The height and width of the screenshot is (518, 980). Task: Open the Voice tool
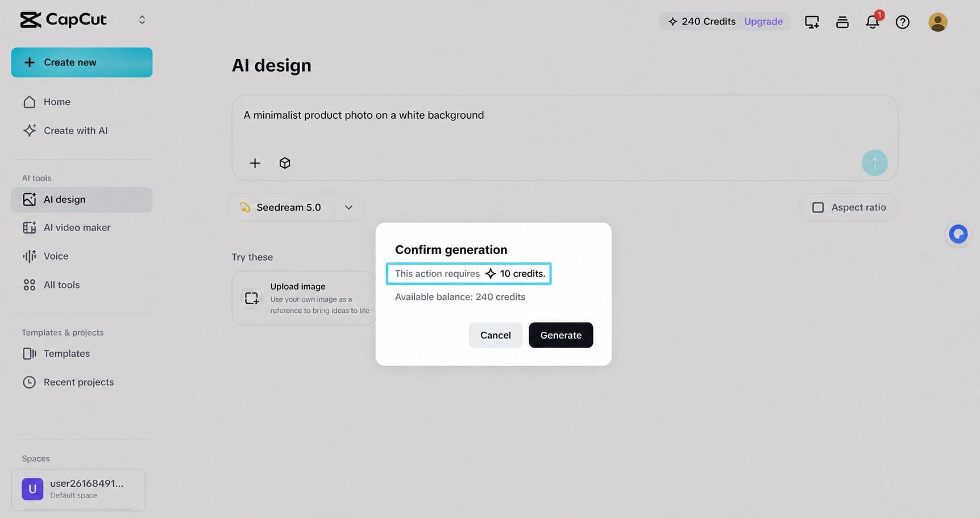point(82,256)
